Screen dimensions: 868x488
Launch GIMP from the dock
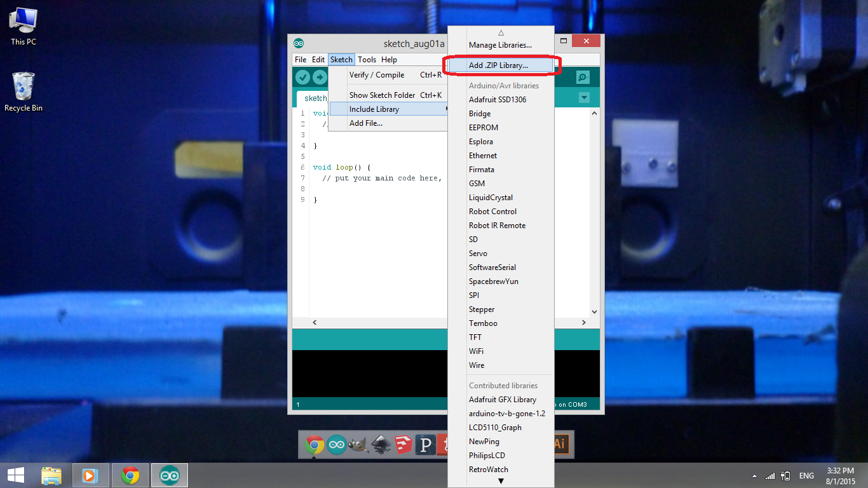pos(358,445)
